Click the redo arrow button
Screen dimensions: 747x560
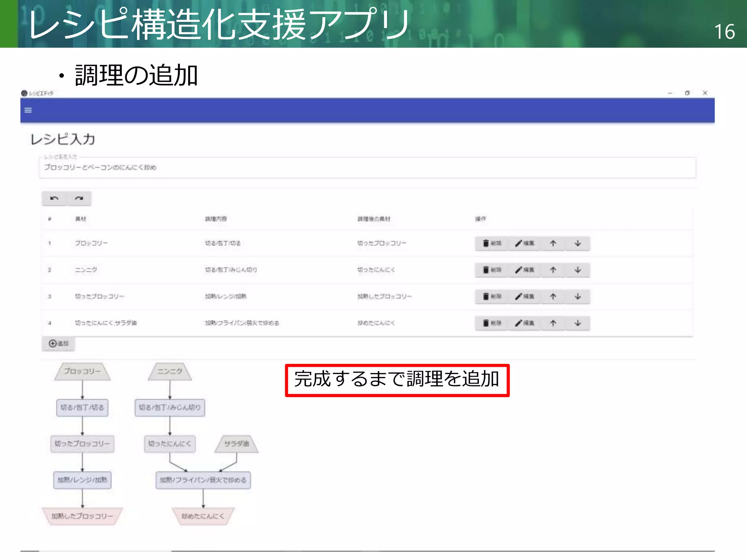point(79,198)
